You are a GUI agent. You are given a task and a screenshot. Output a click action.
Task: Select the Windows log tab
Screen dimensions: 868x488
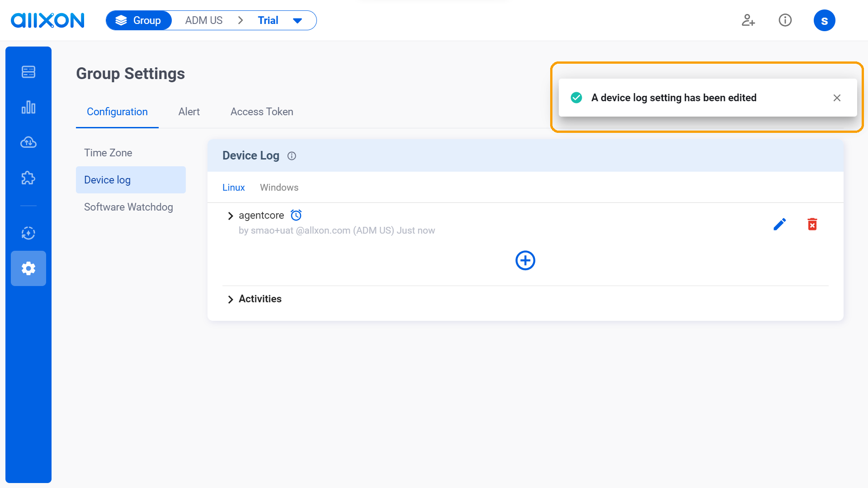point(279,188)
